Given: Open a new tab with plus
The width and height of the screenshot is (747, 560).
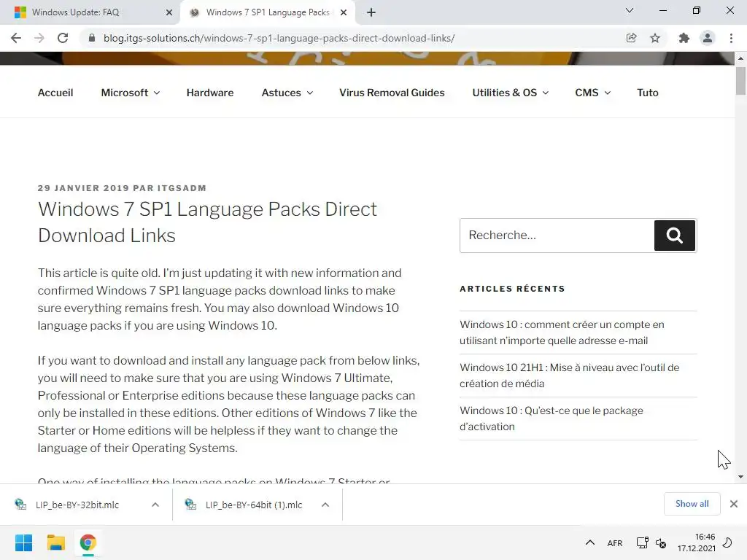Looking at the screenshot, I should pyautogui.click(x=371, y=12).
